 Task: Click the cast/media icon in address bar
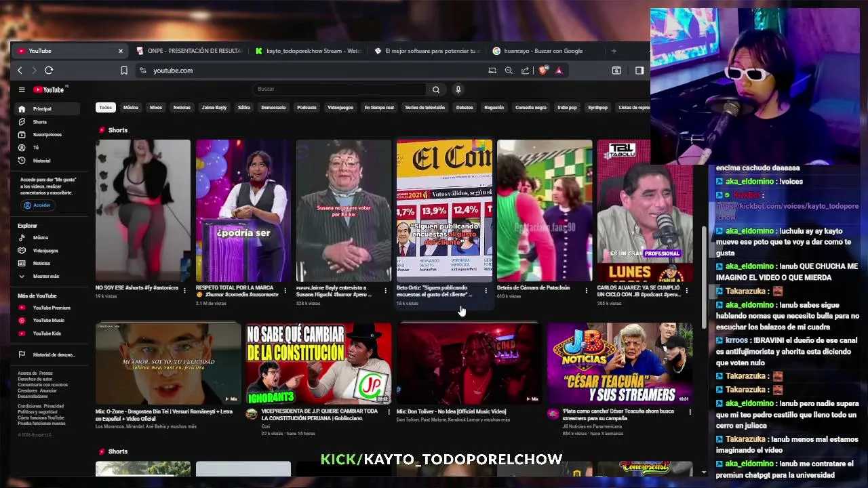(x=492, y=70)
